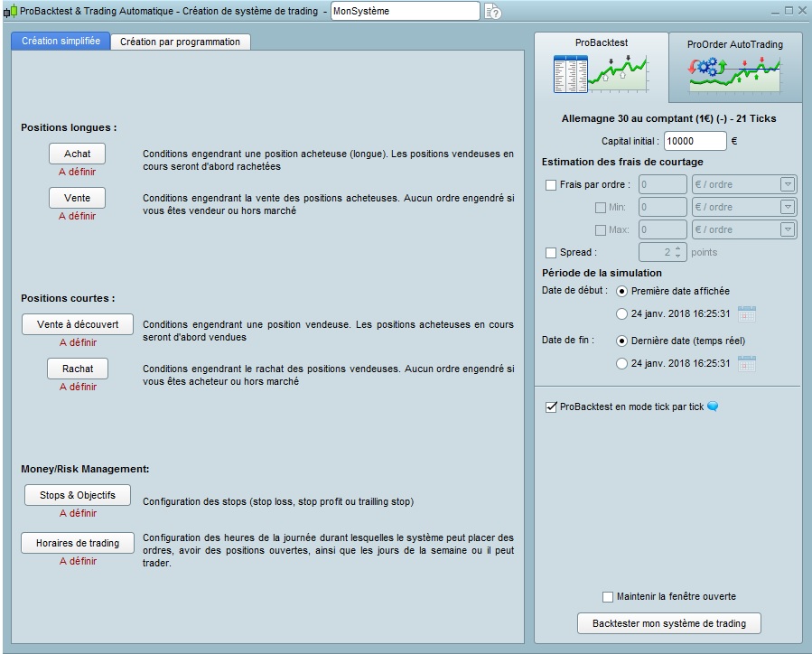Click 'A définir' under Achat
This screenshot has width=812, height=654.
tap(77, 172)
